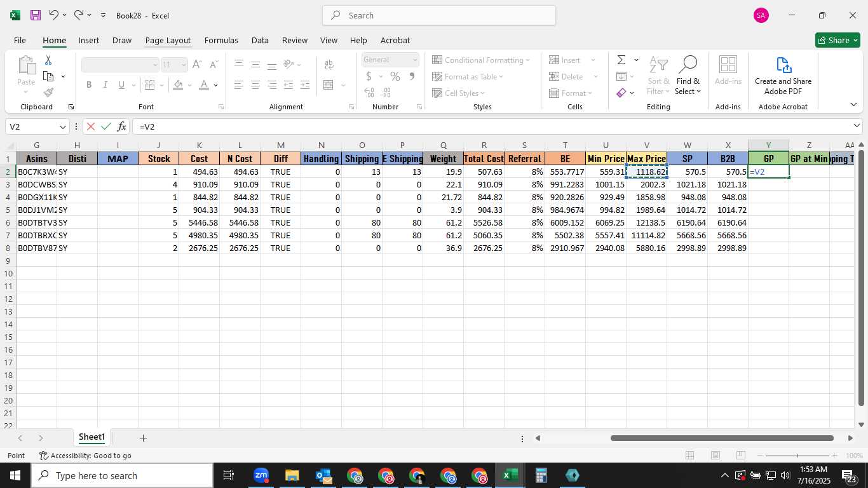
Task: Collapse the ribbon with the chevron
Action: (853, 104)
